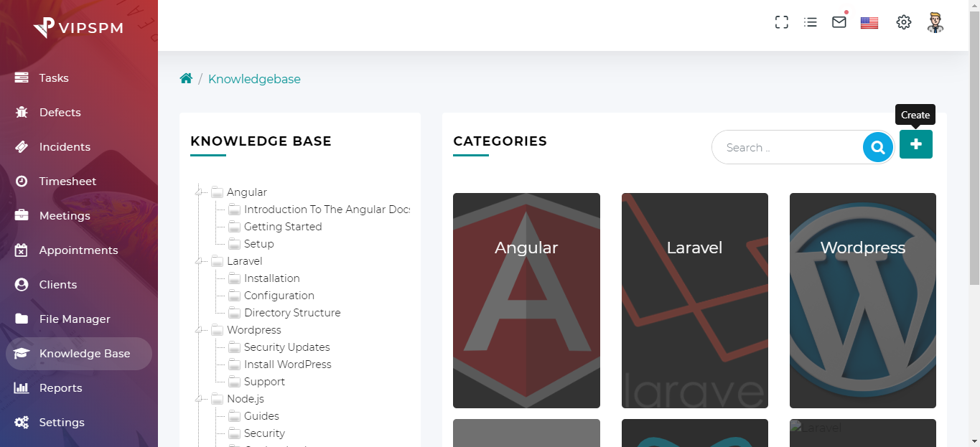Viewport: 980px width, 447px height.
Task: Open the user avatar profile menu
Action: (935, 22)
